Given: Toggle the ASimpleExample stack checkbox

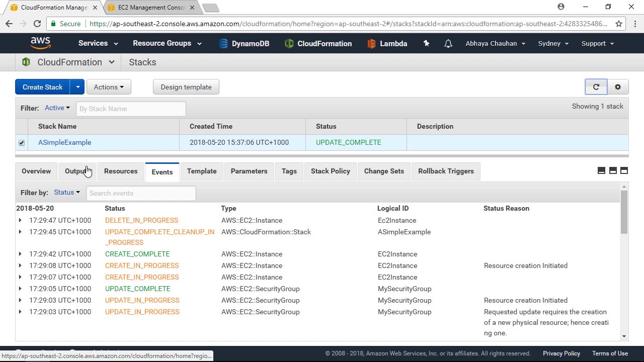Looking at the screenshot, I should [x=22, y=143].
